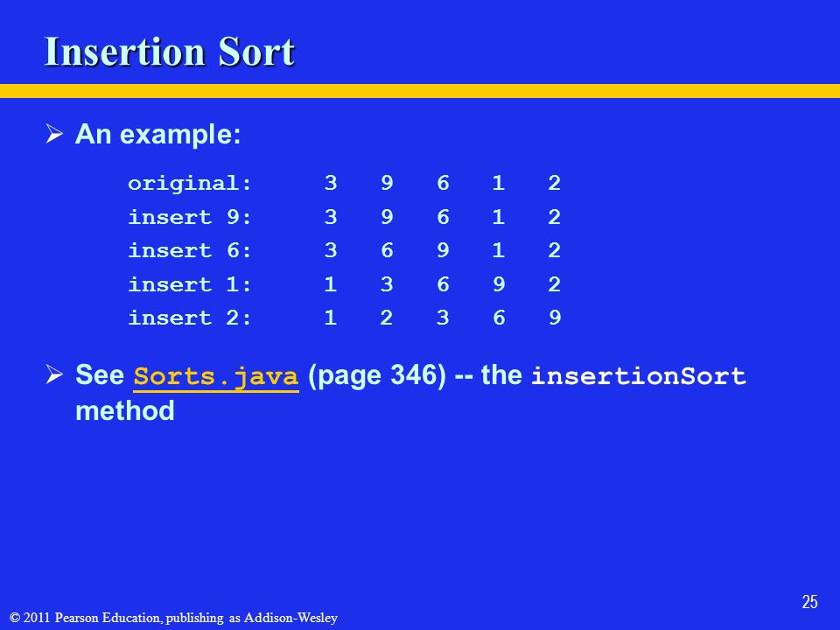
Task: Click the yellow divider bar under title
Action: pos(420,91)
